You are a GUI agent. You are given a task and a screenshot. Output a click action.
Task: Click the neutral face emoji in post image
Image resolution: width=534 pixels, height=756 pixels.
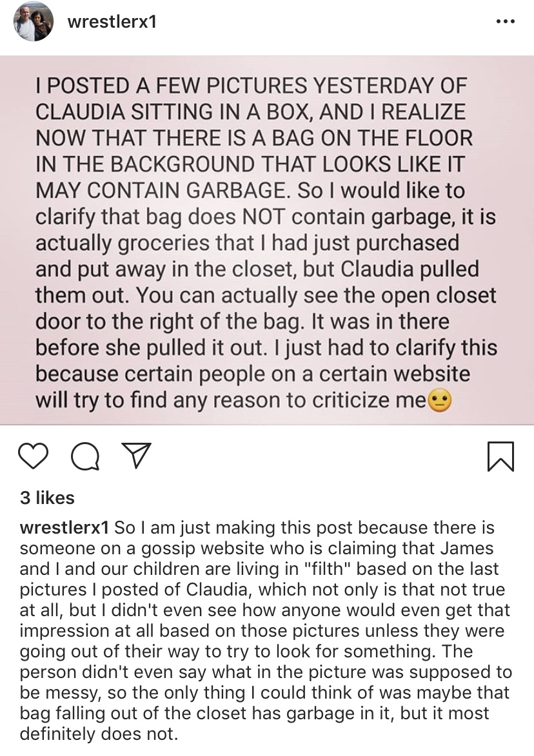click(x=440, y=401)
